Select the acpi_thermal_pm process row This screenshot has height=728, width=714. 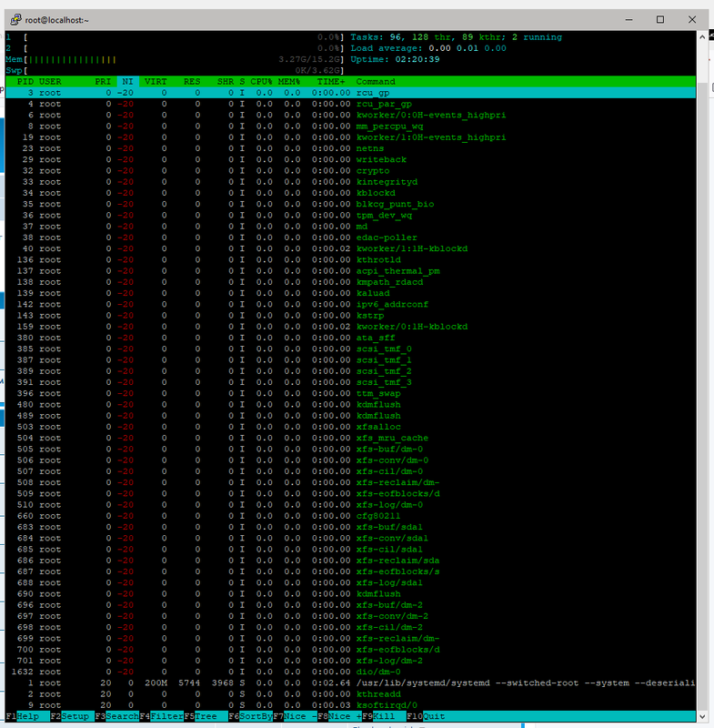point(350,271)
